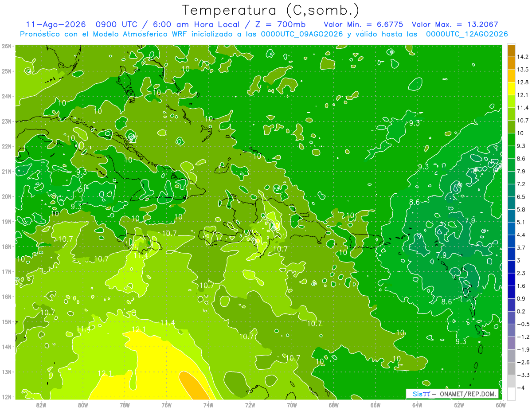
Task: Pick the gray swatch between -2.6 and -3.3
Action: (511, 368)
